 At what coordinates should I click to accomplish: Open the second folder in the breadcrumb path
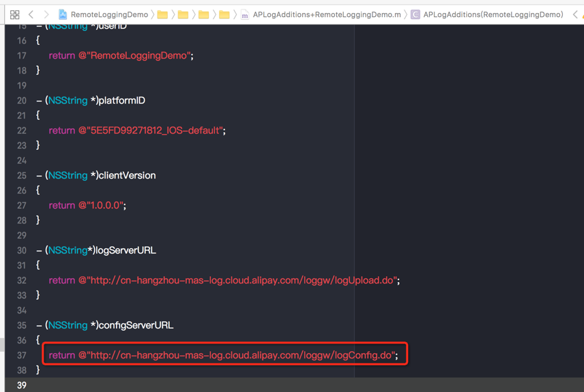183,14
